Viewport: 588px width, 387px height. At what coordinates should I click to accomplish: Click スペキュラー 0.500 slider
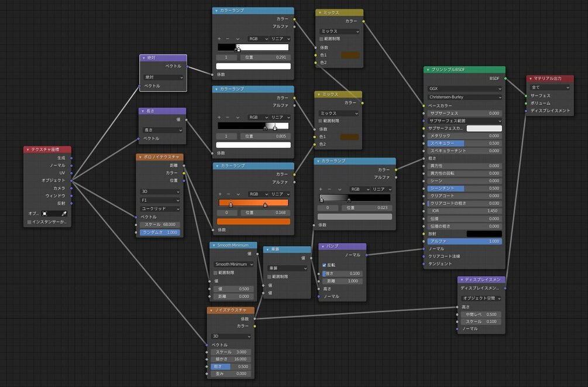pos(465,143)
